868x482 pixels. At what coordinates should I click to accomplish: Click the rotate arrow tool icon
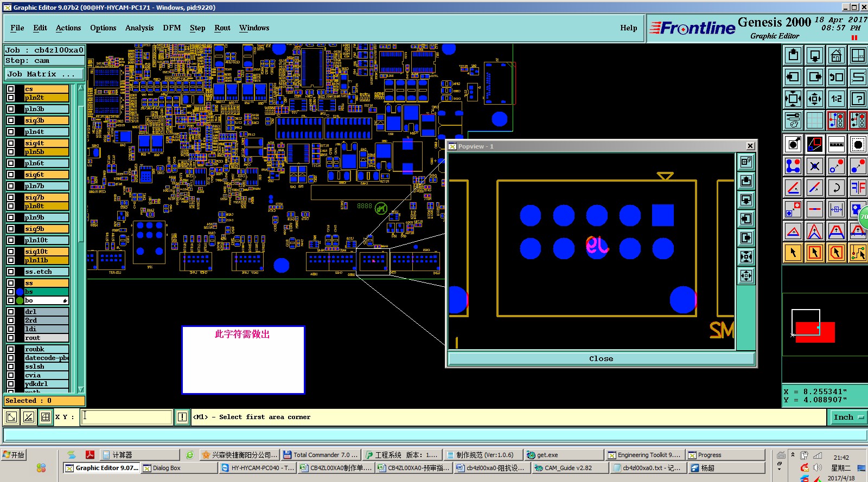pos(837,188)
